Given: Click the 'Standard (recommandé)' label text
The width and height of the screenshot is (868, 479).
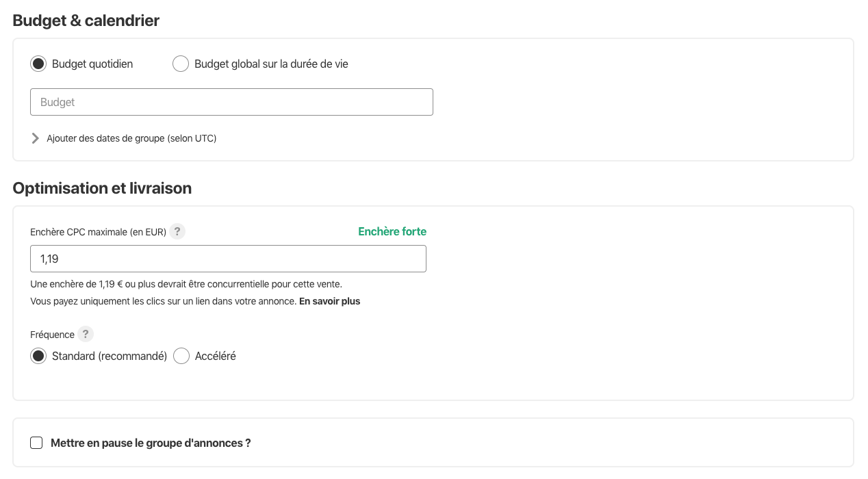Looking at the screenshot, I should [110, 356].
